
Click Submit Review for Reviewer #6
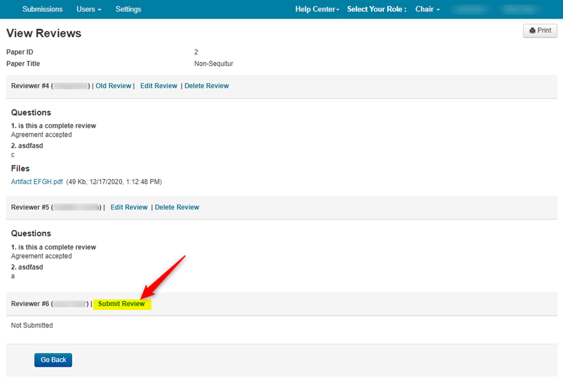coord(122,304)
